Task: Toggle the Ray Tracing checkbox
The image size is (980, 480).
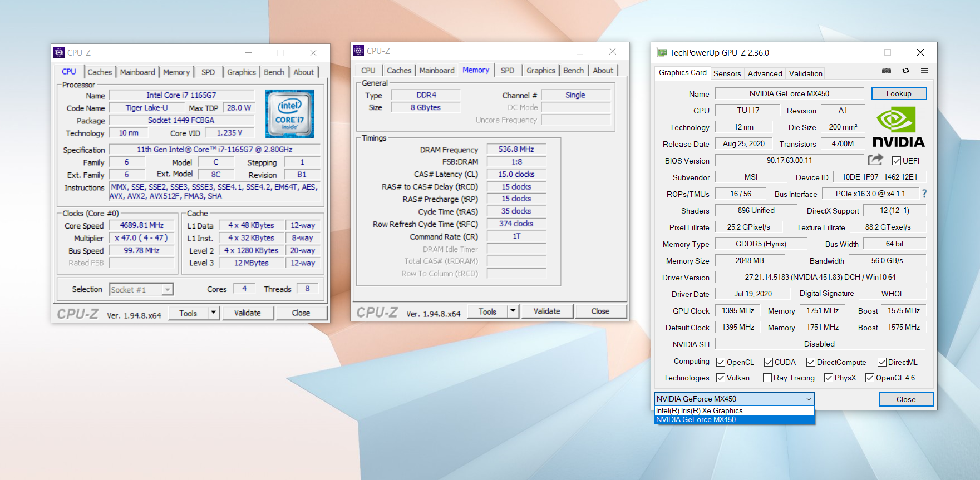Action: pos(767,378)
